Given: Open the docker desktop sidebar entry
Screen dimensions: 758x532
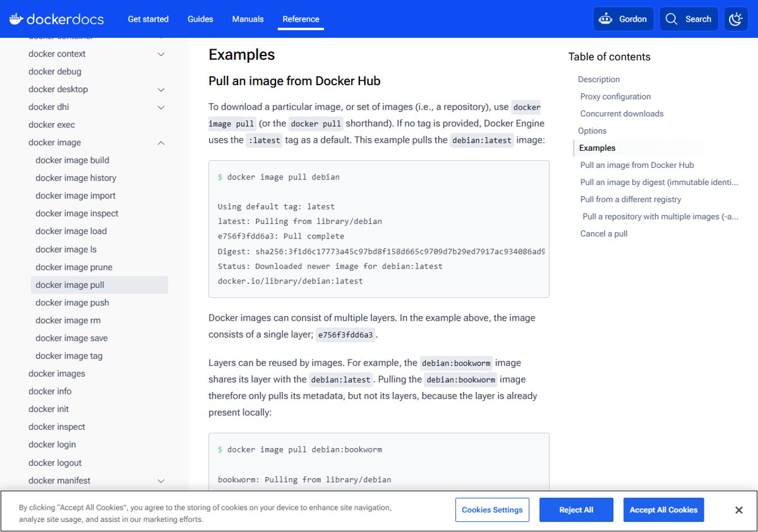Looking at the screenshot, I should [58, 90].
